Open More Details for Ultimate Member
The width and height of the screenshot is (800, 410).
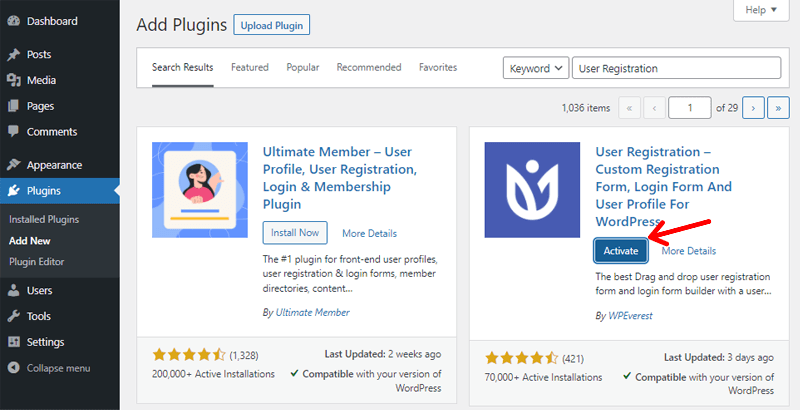(x=369, y=233)
